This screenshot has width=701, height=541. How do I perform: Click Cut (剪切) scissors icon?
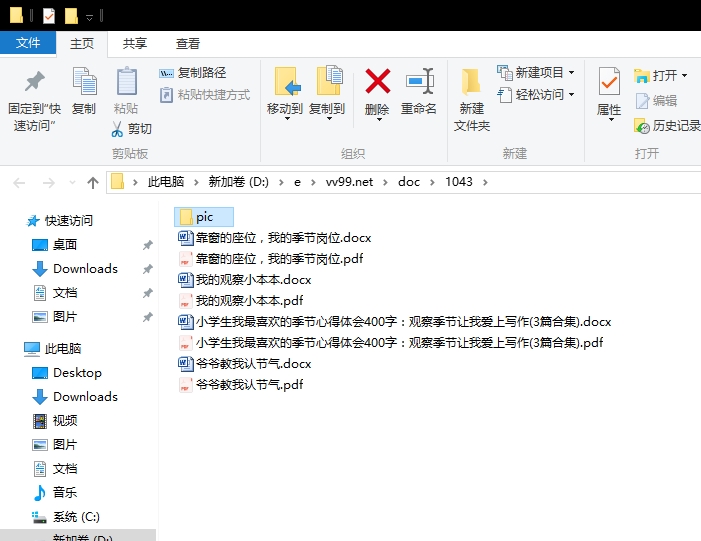click(x=117, y=129)
